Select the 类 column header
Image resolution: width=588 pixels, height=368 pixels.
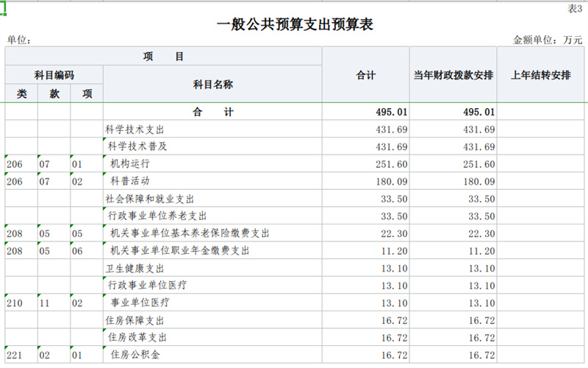click(x=21, y=93)
